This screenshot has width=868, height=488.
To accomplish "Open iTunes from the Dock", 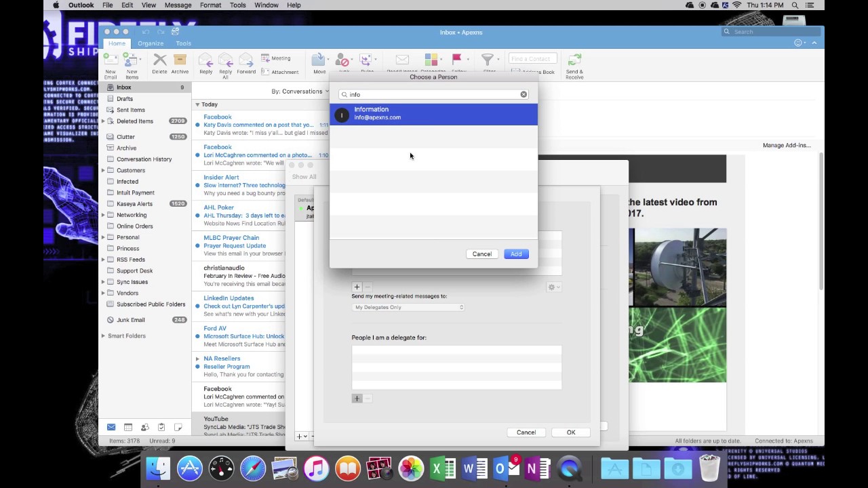I will point(316,468).
